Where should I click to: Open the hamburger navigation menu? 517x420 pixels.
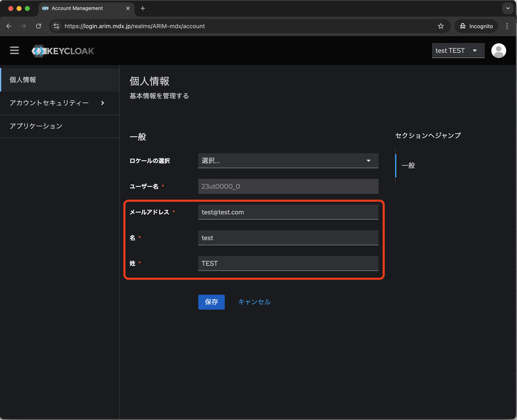14,50
